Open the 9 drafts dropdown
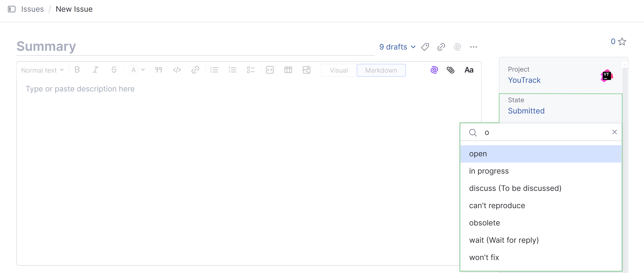644x273 pixels. 397,47
